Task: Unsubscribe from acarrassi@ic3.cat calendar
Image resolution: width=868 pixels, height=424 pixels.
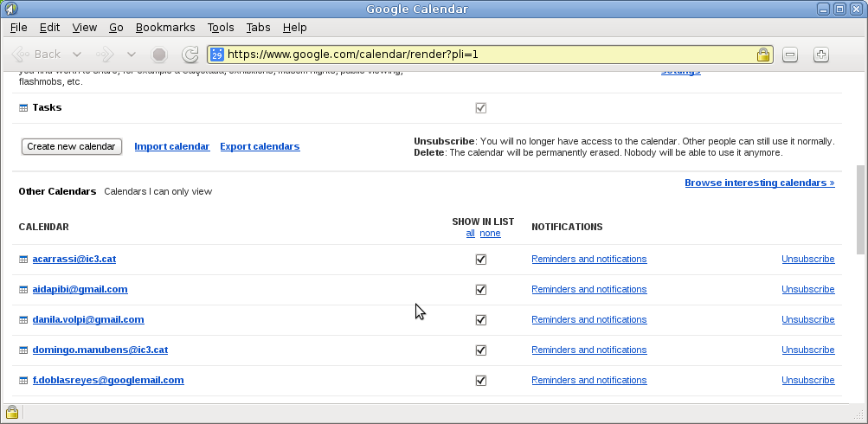Action: pos(808,259)
